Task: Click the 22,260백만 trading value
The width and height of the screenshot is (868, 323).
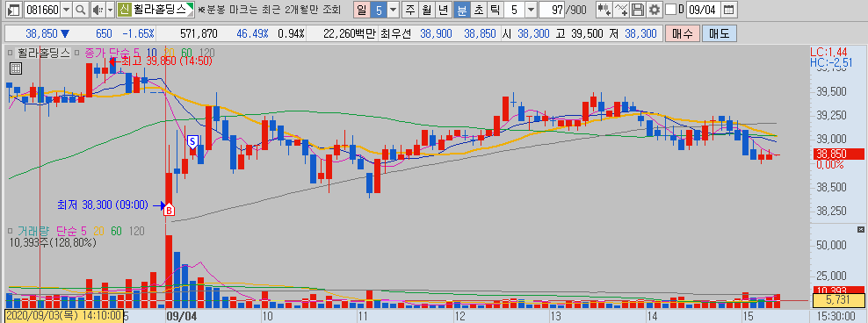Action: pyautogui.click(x=350, y=33)
